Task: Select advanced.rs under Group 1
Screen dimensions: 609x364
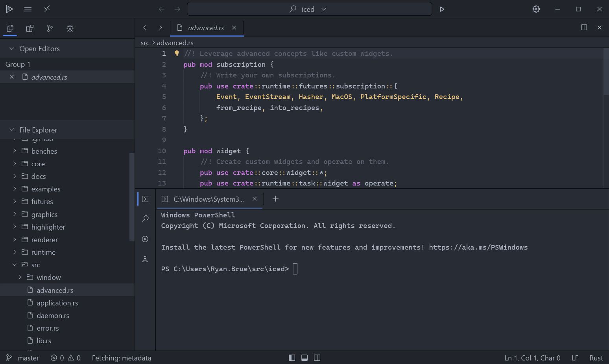Action: 67,77
